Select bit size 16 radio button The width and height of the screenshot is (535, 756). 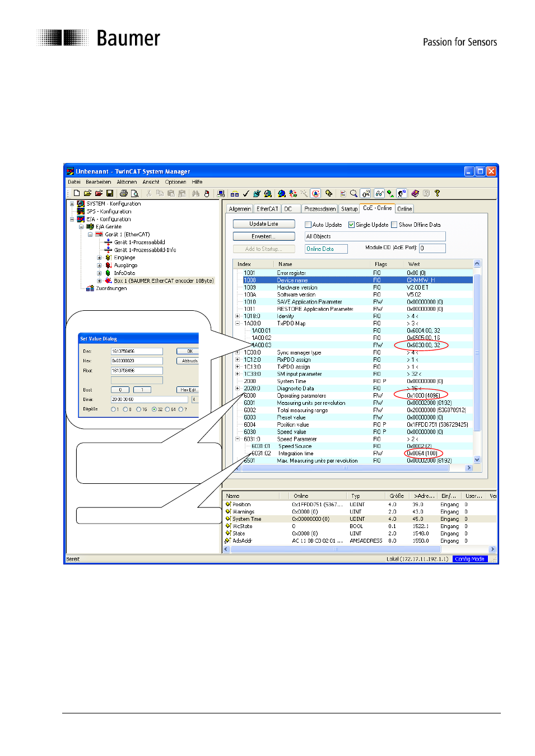click(x=139, y=409)
